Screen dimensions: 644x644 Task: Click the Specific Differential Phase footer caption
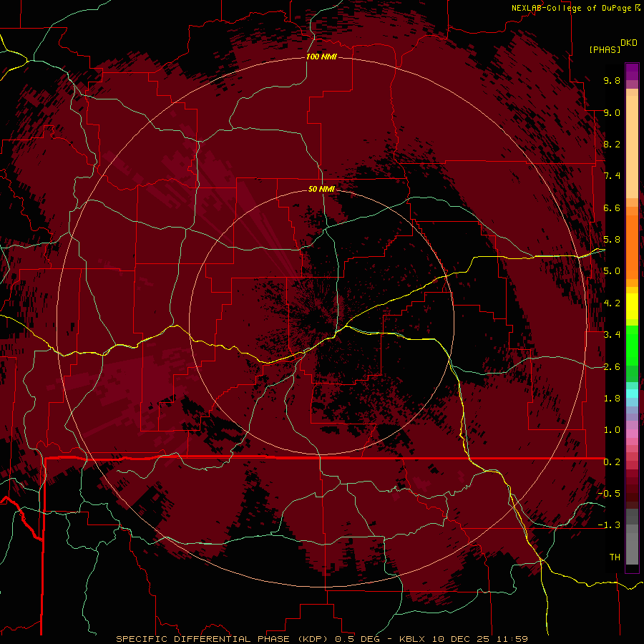[322, 639]
